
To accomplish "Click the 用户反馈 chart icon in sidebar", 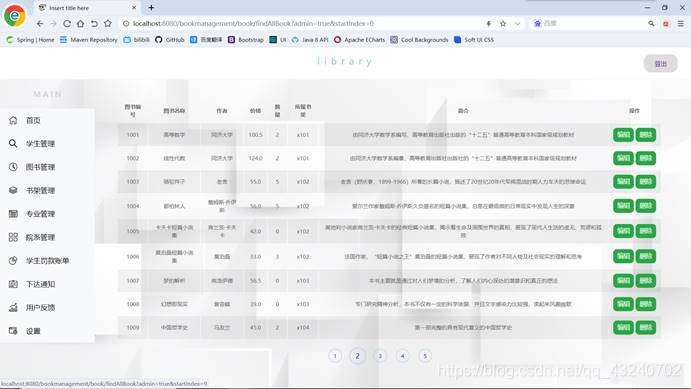I will (x=13, y=307).
